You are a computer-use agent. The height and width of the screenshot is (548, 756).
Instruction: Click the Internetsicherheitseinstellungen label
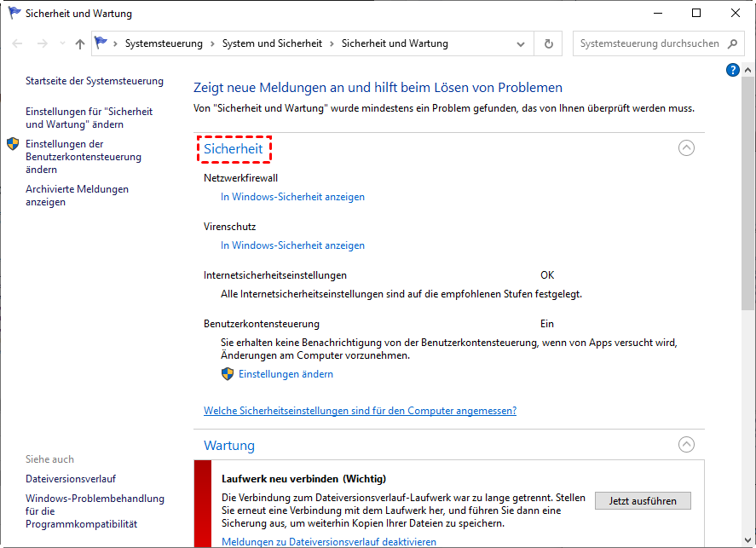coord(275,275)
